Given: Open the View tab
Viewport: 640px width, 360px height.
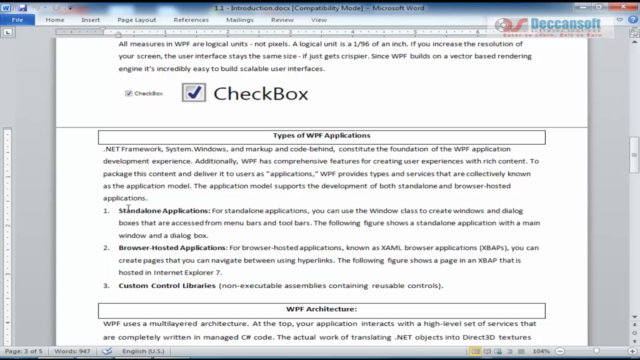Looking at the screenshot, I should (x=319, y=20).
